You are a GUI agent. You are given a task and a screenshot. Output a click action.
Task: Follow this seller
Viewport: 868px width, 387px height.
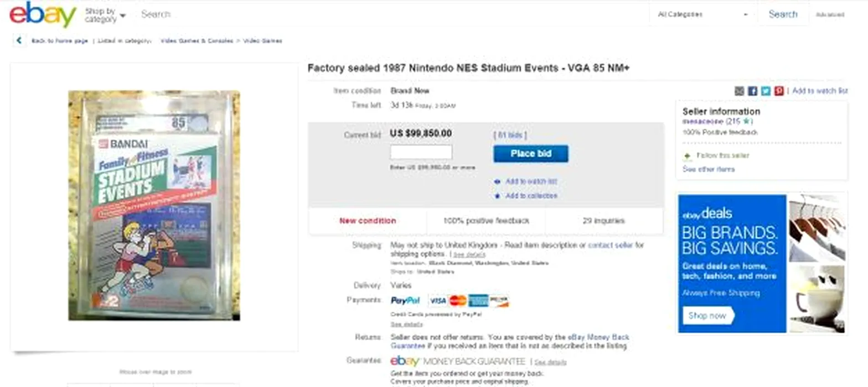[722, 156]
